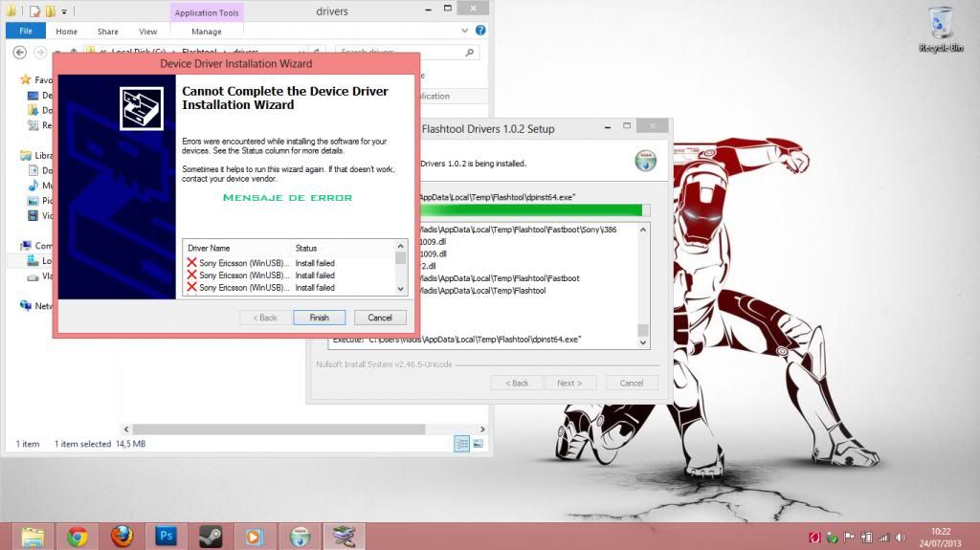Go back with Explorer back arrow

(20, 53)
